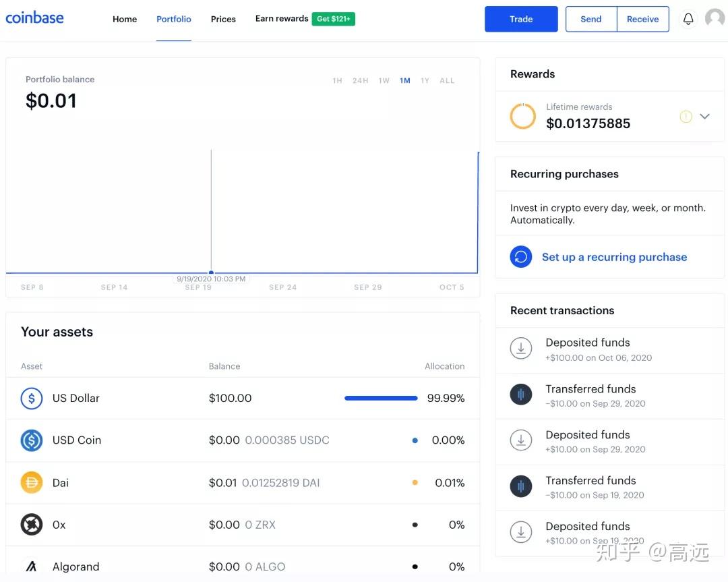Click the lifetime rewards progress ring
This screenshot has width=728, height=582.
pyautogui.click(x=523, y=115)
